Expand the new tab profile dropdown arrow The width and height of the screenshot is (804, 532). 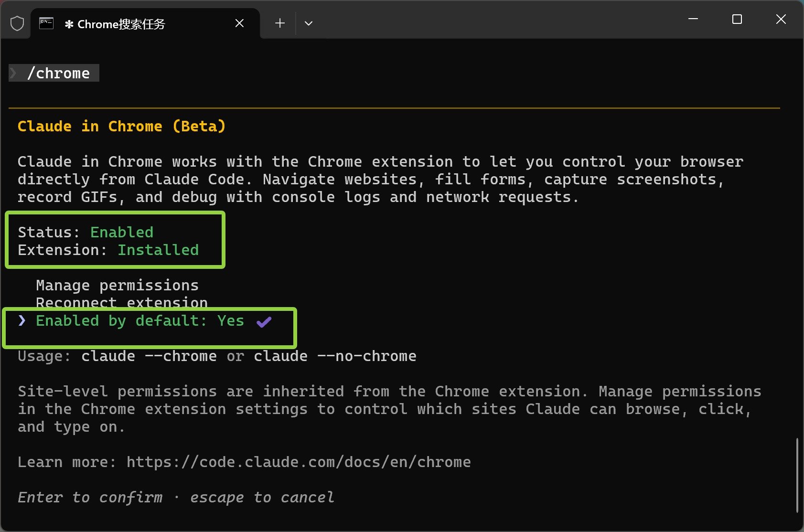tap(309, 23)
